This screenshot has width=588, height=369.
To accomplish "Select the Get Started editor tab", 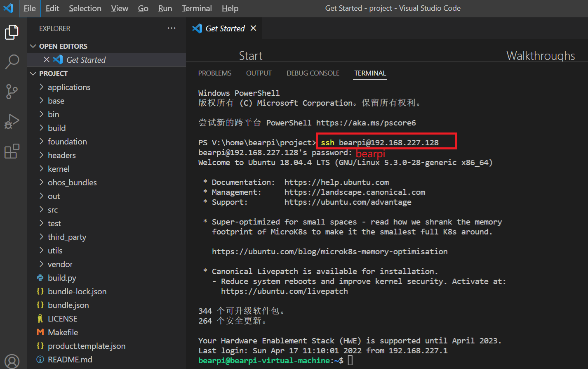I will point(224,28).
